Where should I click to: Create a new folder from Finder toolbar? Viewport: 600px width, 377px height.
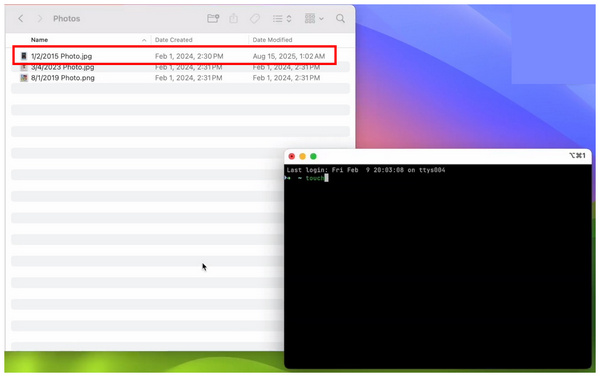click(213, 18)
